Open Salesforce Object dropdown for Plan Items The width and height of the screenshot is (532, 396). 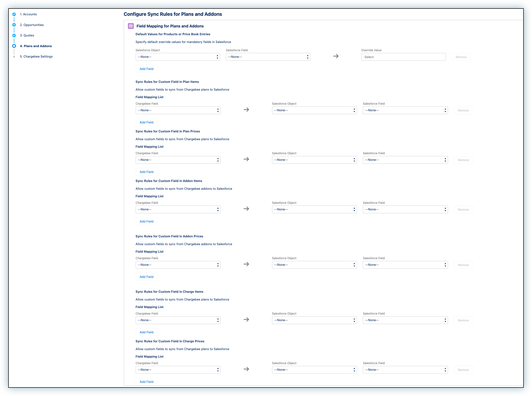(x=314, y=110)
